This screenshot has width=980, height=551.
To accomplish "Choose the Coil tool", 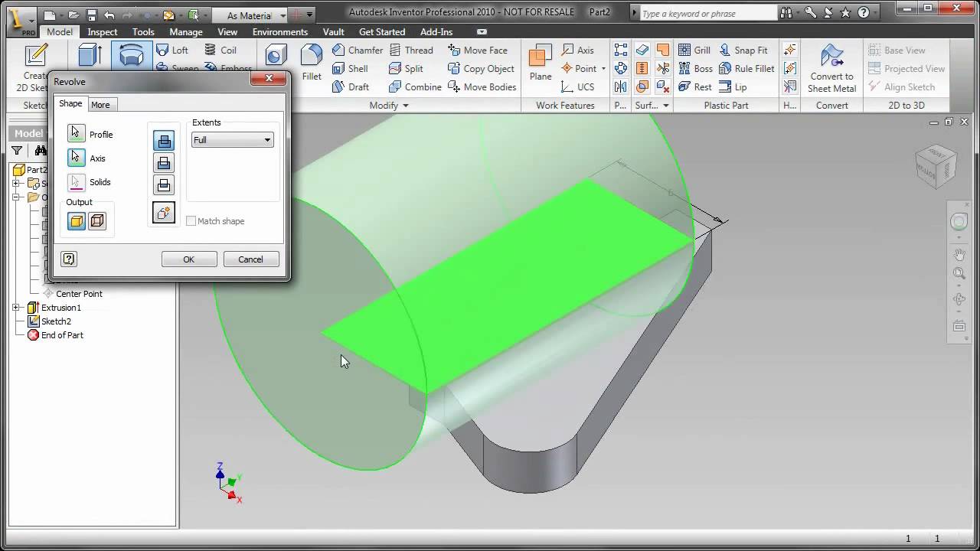I will (x=220, y=50).
